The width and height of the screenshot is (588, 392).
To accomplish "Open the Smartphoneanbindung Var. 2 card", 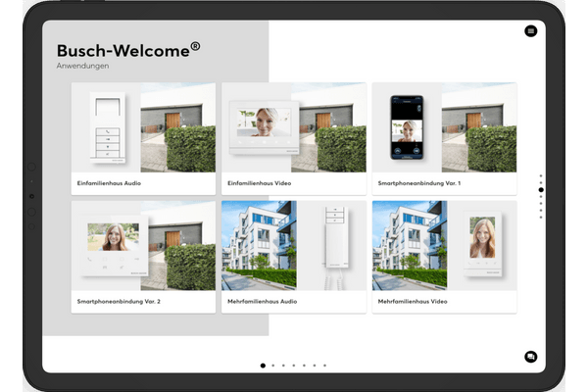I will 143,257.
